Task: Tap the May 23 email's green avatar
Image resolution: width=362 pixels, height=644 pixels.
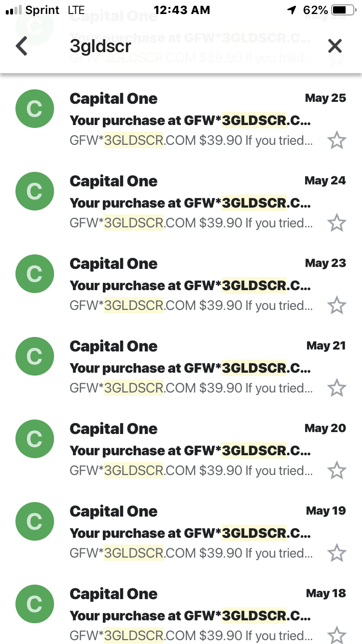Action: tap(34, 274)
